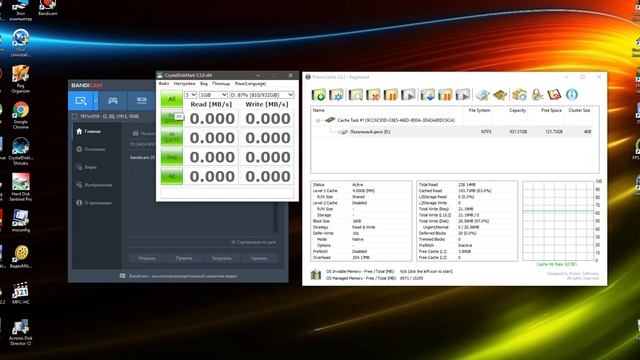Click PrimoCache disk with star icon
Viewport: 640px width, 360px height.
tap(482, 95)
